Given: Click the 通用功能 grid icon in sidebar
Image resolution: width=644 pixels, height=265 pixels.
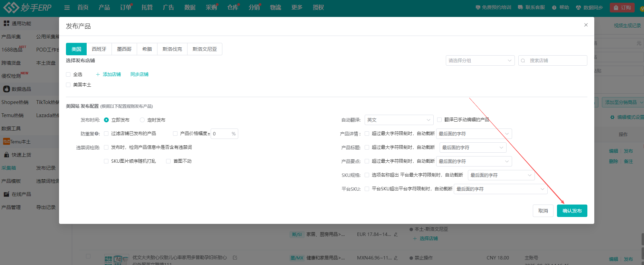Looking at the screenshot, I should [x=7, y=23].
